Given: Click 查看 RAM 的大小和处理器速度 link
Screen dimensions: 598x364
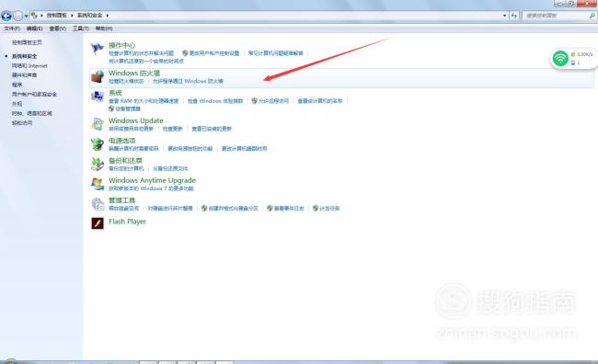Looking at the screenshot, I should click(144, 101).
